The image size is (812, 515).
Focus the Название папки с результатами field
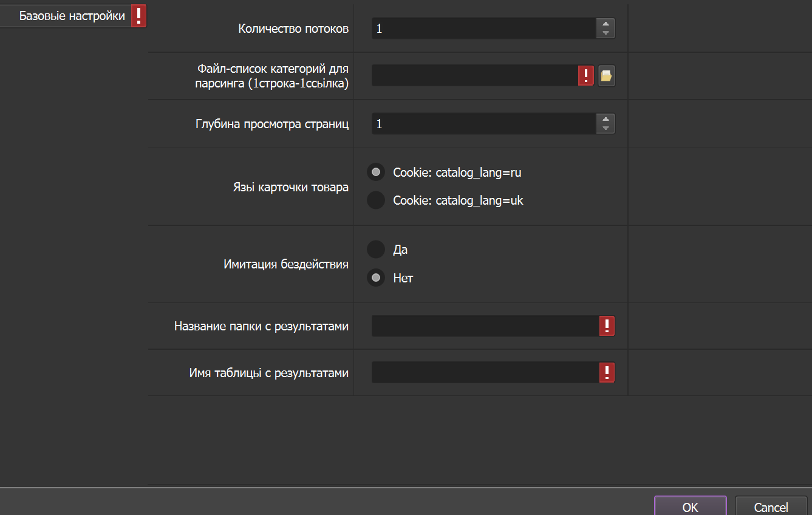click(x=485, y=326)
